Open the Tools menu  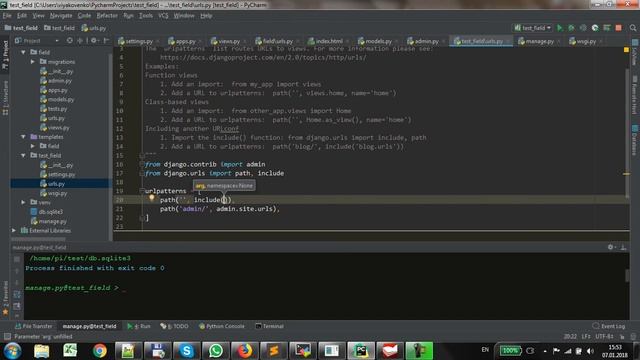point(146,16)
